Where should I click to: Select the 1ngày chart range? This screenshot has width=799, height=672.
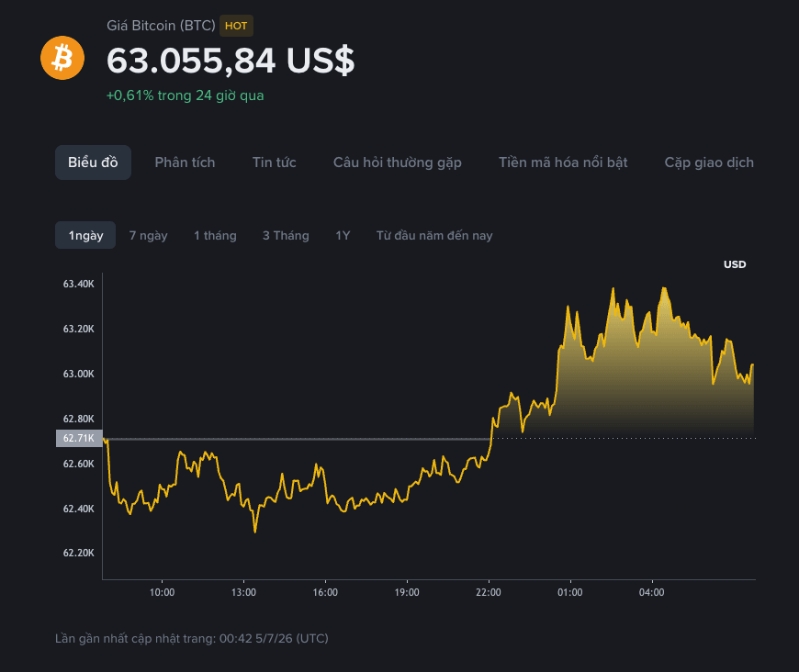tap(85, 235)
